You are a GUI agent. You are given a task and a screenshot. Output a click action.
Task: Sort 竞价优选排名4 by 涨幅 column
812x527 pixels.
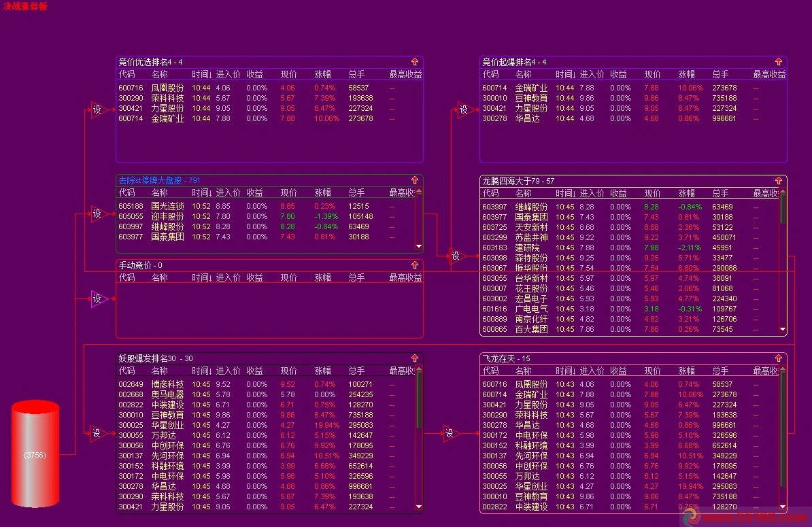click(x=322, y=75)
